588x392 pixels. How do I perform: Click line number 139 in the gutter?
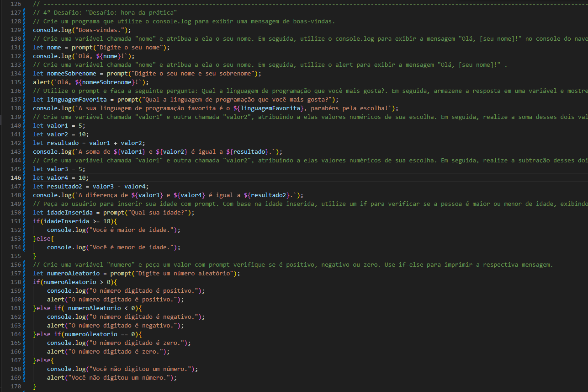coord(15,117)
